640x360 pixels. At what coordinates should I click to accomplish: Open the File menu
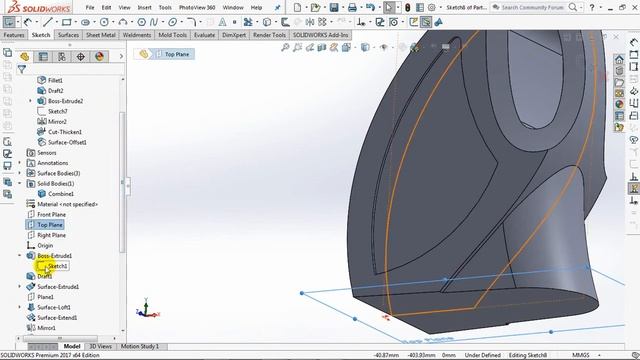tap(90, 7)
